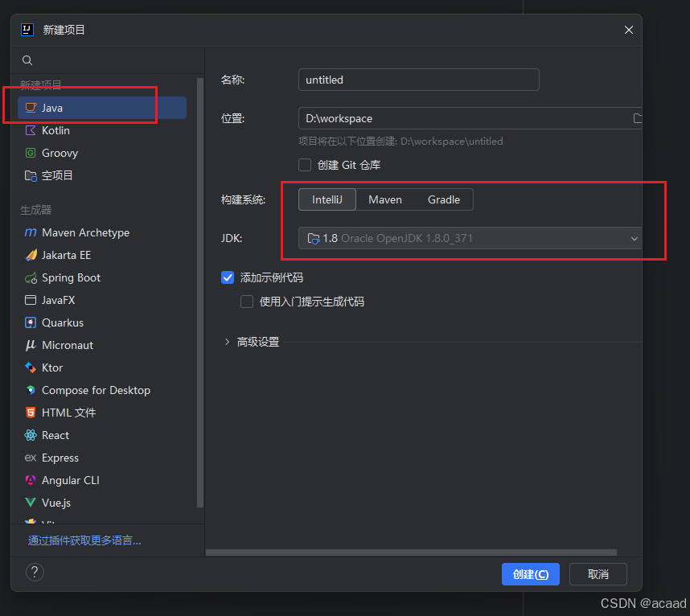Choose Quarkus generator
The height and width of the screenshot is (616, 690).
click(102, 322)
